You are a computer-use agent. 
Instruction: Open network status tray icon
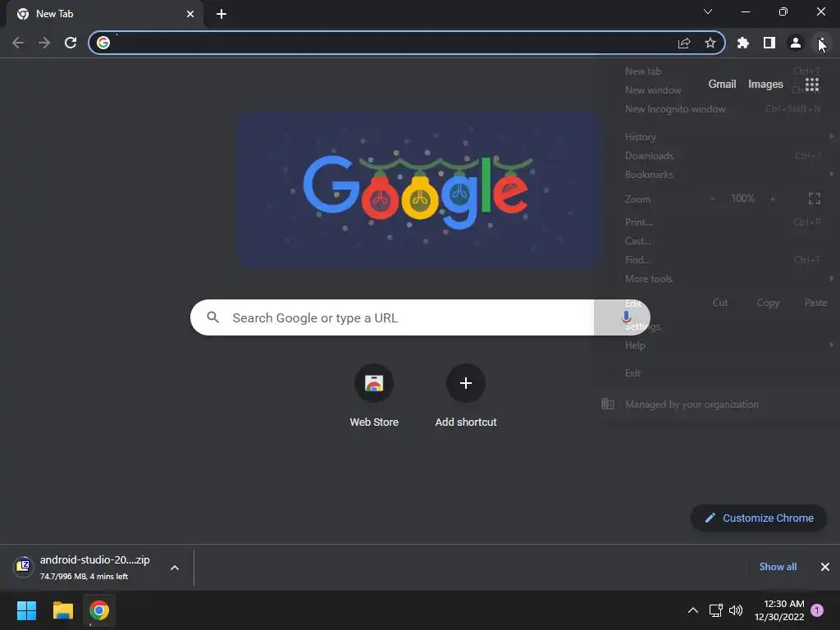pyautogui.click(x=715, y=610)
